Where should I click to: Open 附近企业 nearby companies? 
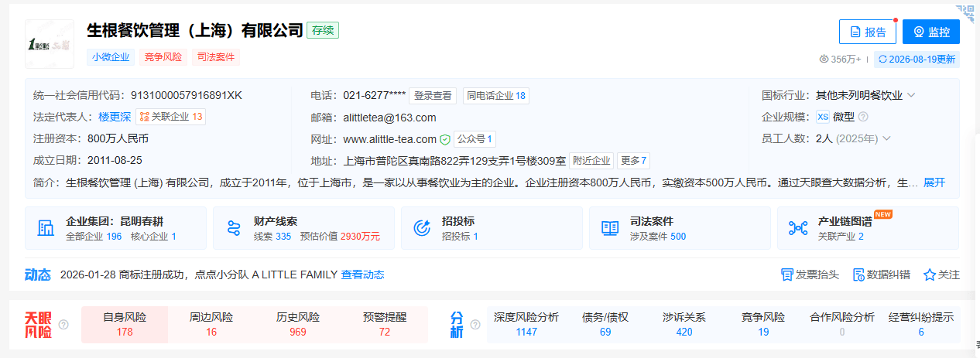593,161
